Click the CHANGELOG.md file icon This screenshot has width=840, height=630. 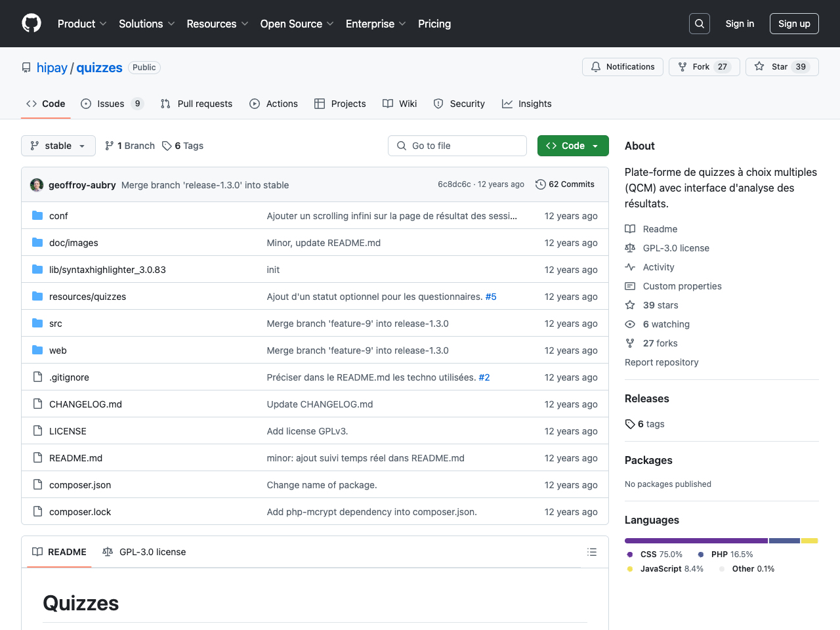(x=37, y=404)
